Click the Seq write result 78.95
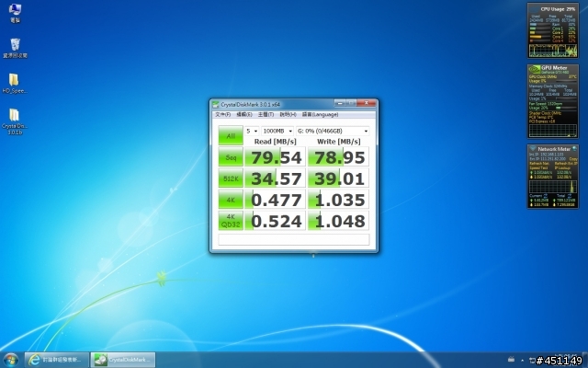 [x=338, y=157]
